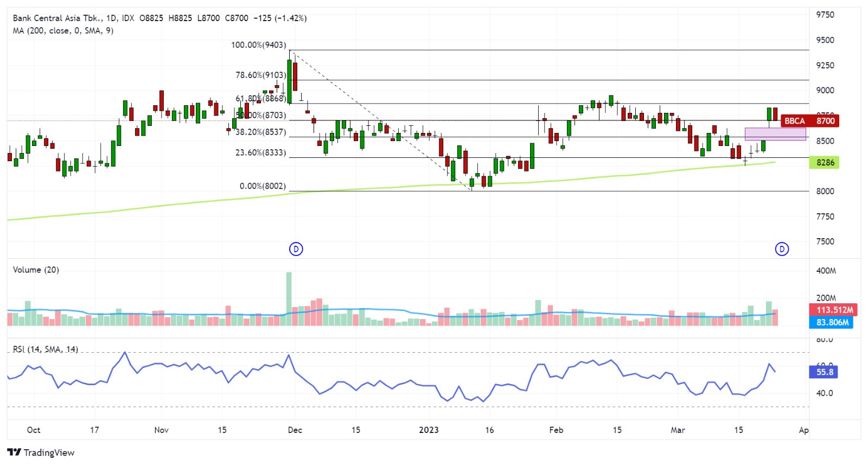Click the -125 (-1.42%) change value

pos(280,18)
